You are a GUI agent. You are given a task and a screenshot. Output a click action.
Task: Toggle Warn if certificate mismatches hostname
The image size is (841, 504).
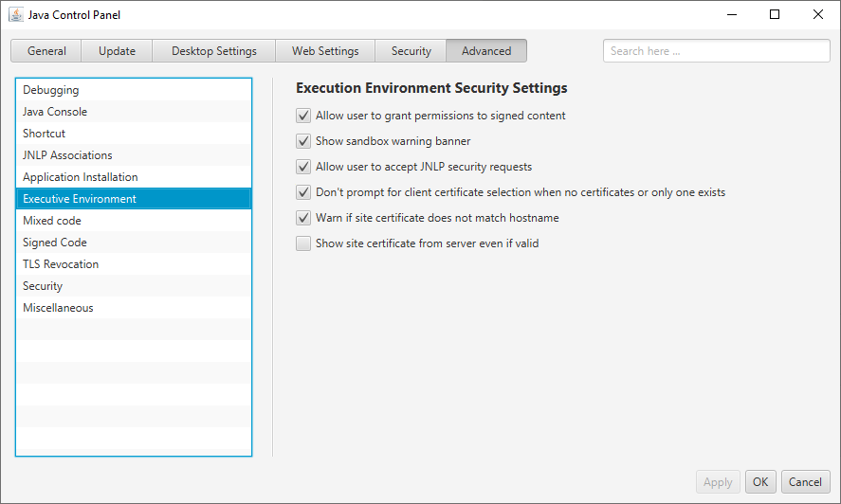tap(303, 218)
